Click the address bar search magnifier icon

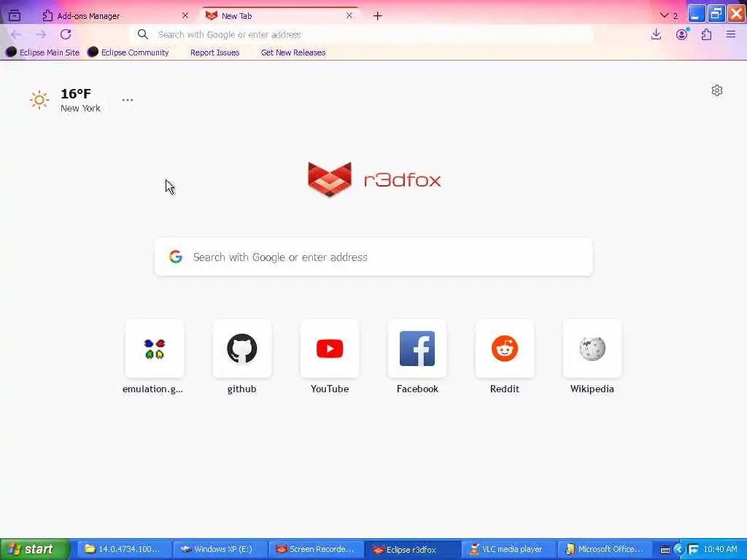142,34
